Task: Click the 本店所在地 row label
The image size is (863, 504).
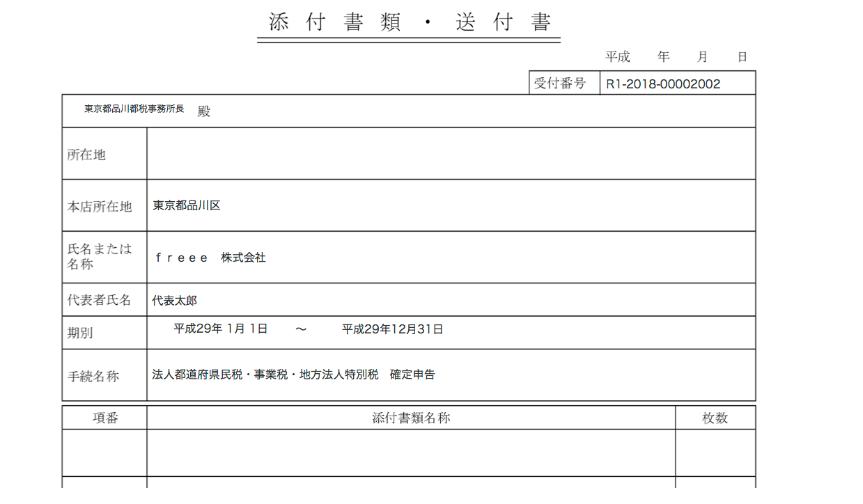Action: [99, 207]
